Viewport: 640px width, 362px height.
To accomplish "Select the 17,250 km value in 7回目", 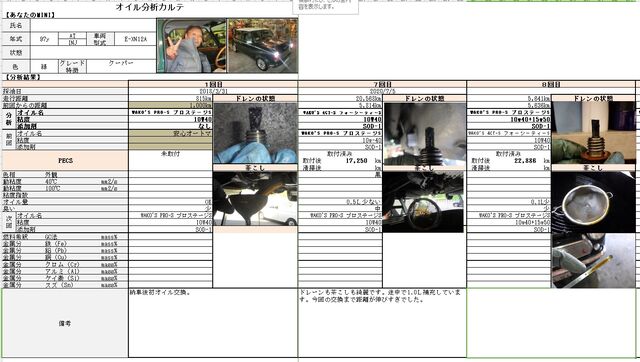I will [356, 161].
